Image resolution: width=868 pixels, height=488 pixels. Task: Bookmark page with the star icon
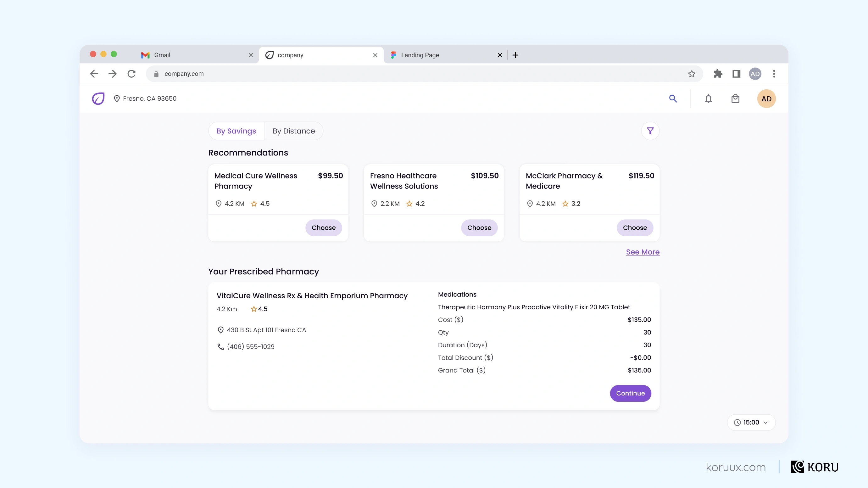tap(692, 74)
